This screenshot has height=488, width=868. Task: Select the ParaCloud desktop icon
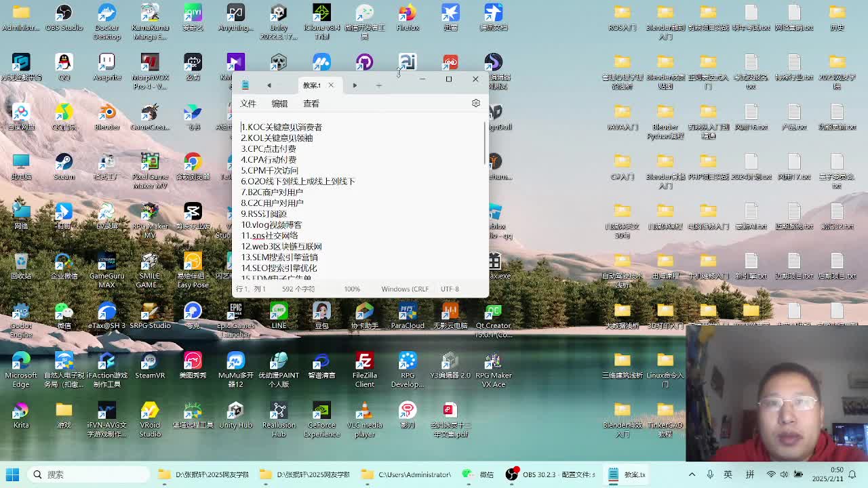tap(408, 316)
